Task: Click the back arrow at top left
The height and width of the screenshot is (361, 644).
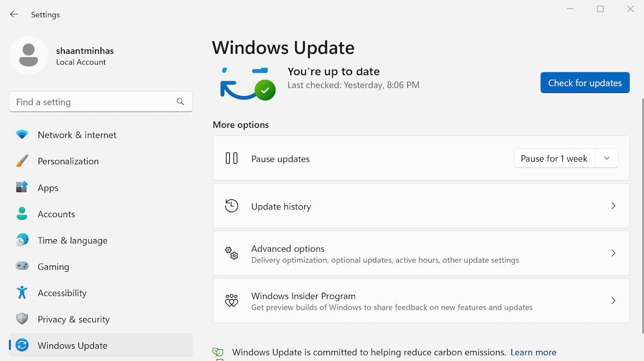Action: [x=13, y=15]
